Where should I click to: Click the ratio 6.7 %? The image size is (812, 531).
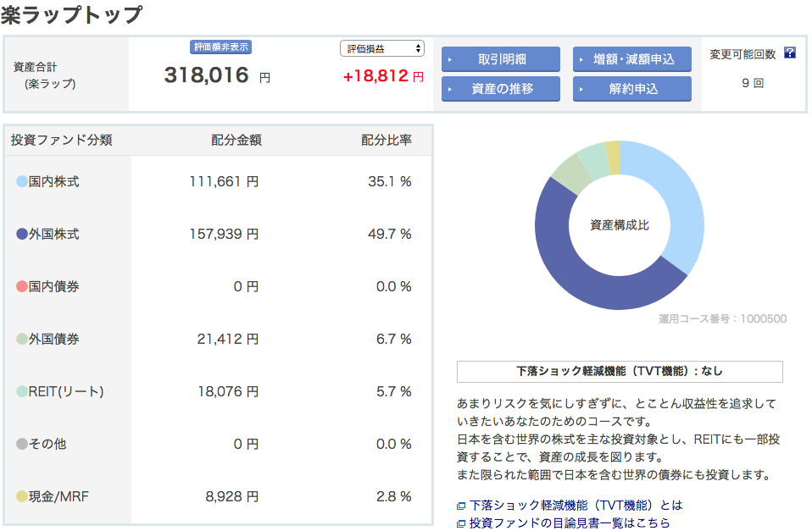(394, 339)
